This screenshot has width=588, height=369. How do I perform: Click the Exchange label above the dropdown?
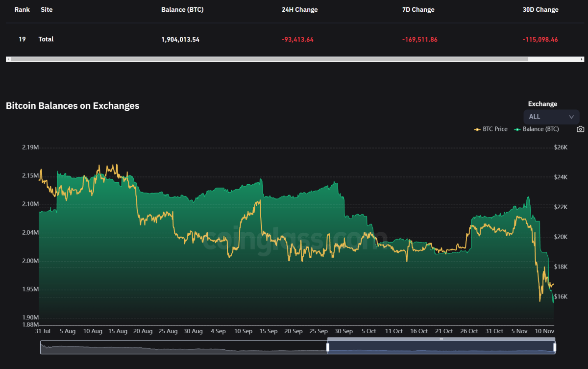[542, 104]
